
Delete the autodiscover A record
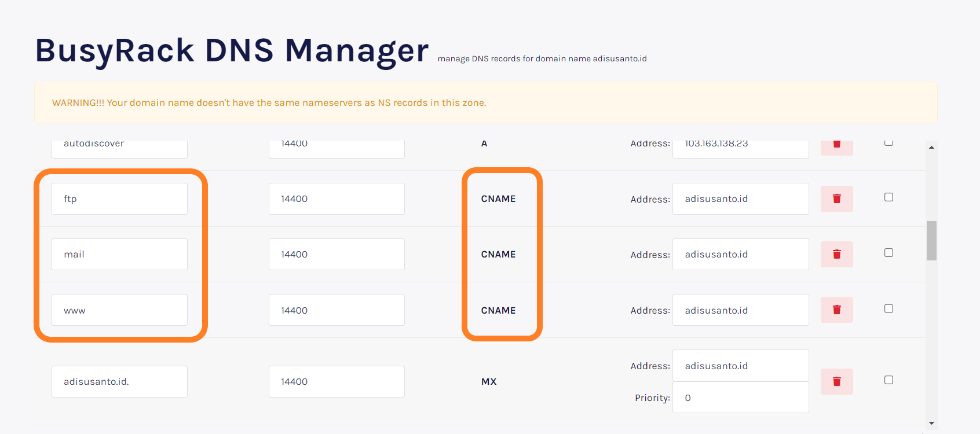(836, 146)
